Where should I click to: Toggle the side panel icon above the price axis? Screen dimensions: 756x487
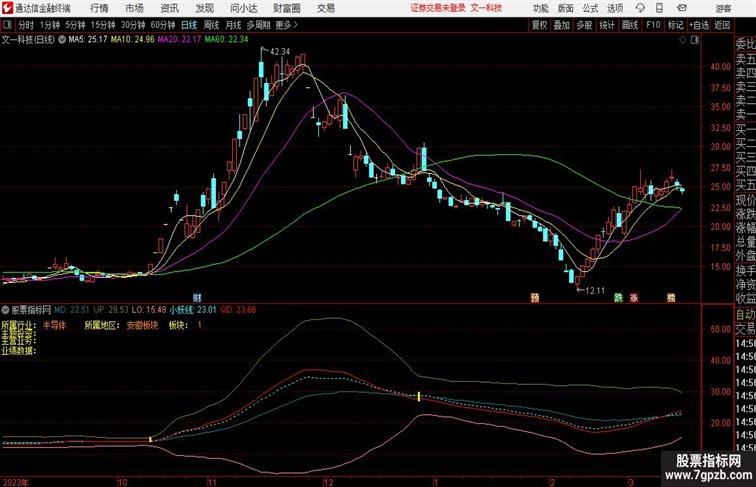(695, 40)
